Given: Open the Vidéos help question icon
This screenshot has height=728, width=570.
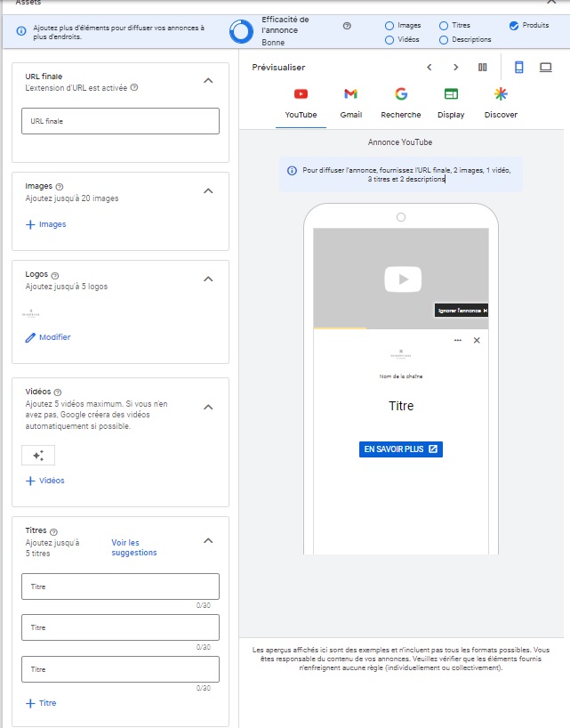Looking at the screenshot, I should 58,392.
